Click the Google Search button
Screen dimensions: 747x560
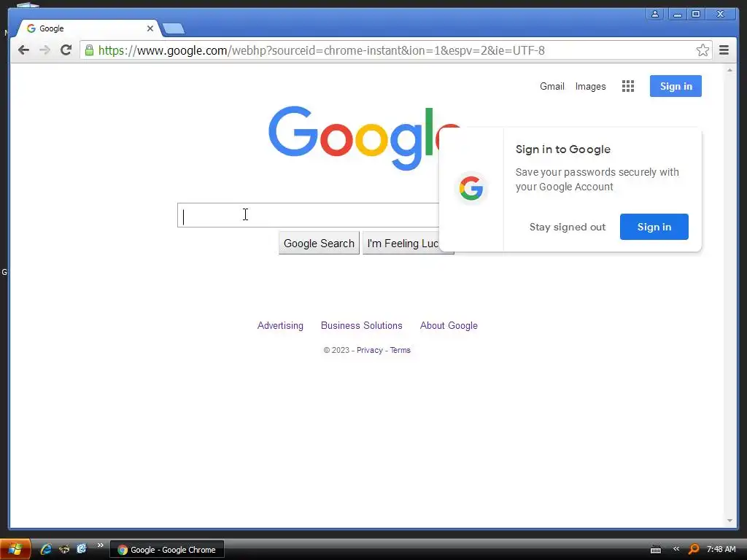[x=319, y=244]
